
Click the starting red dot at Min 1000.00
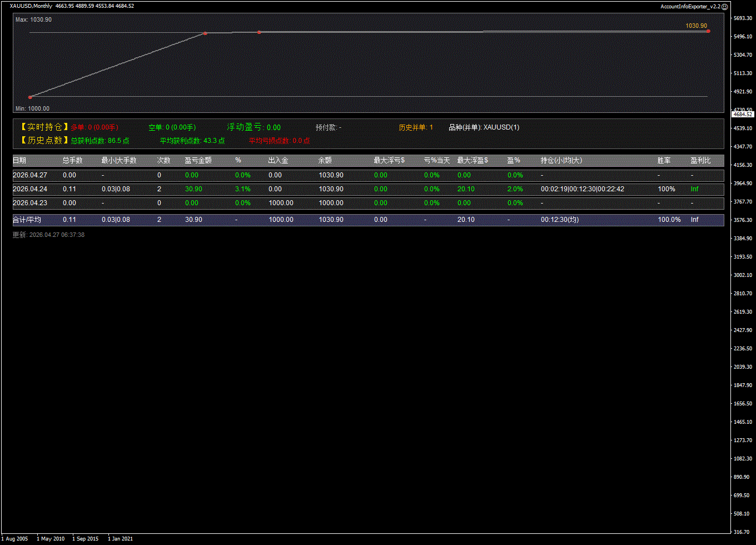click(30, 97)
